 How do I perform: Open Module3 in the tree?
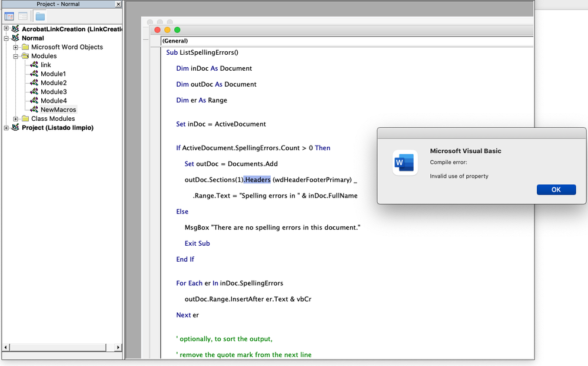coord(54,92)
